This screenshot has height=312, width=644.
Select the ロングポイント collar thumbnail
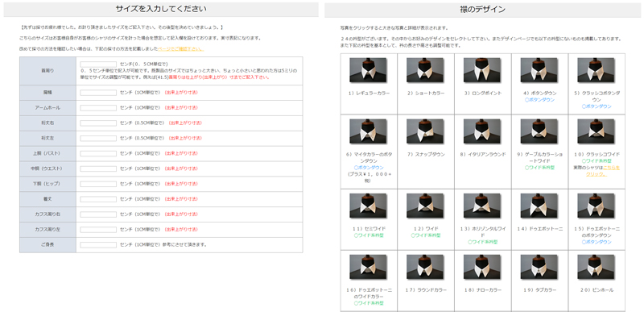pyautogui.click(x=482, y=69)
